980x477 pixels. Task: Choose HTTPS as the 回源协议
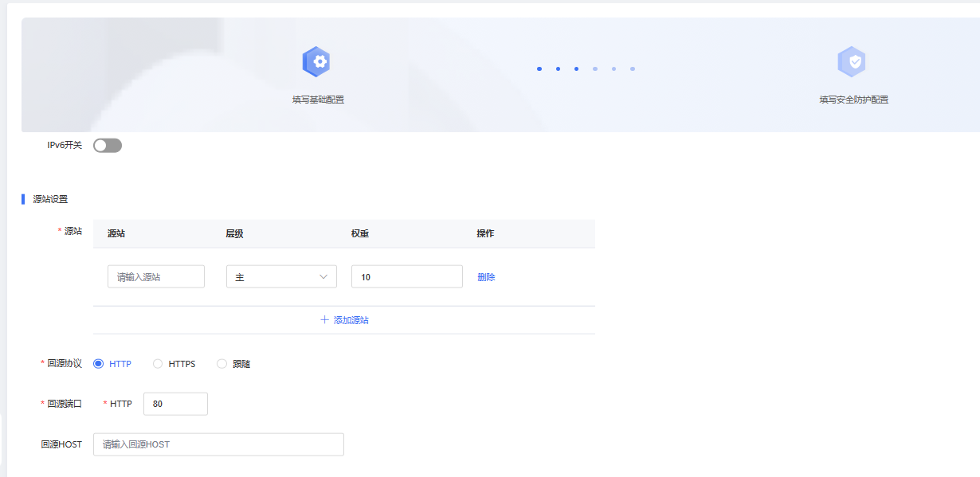tap(158, 364)
